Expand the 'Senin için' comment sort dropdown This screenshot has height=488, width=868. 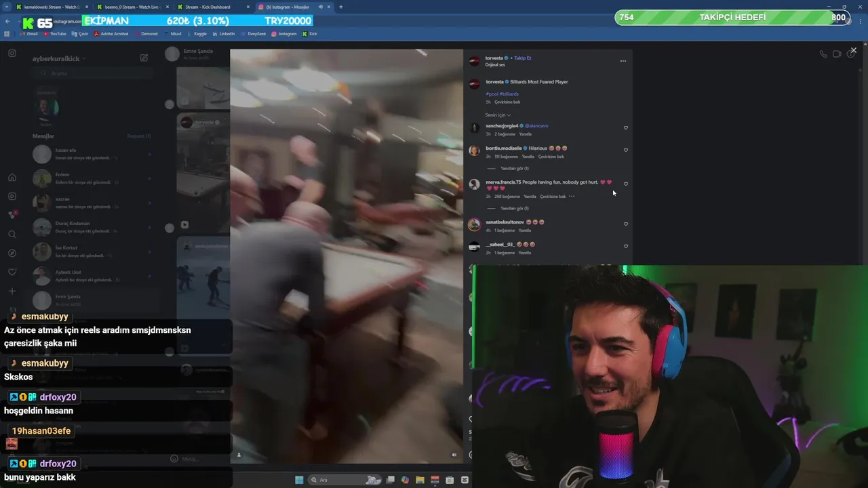click(x=498, y=115)
